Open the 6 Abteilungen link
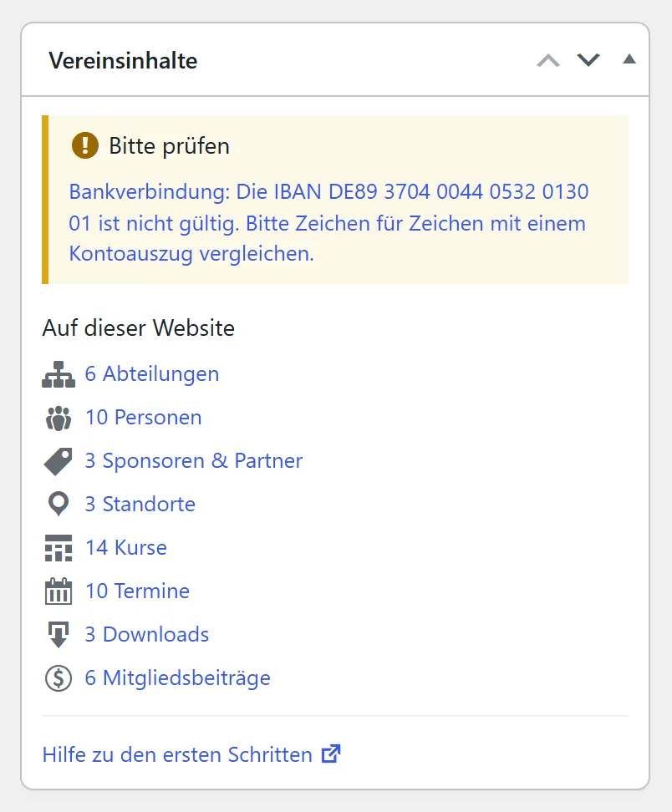 [152, 374]
